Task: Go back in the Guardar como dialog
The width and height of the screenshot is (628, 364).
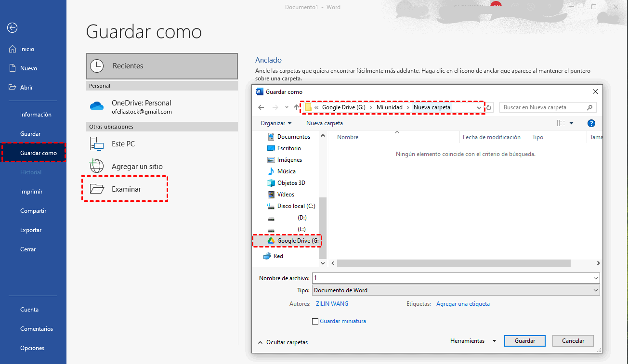Action: point(261,107)
